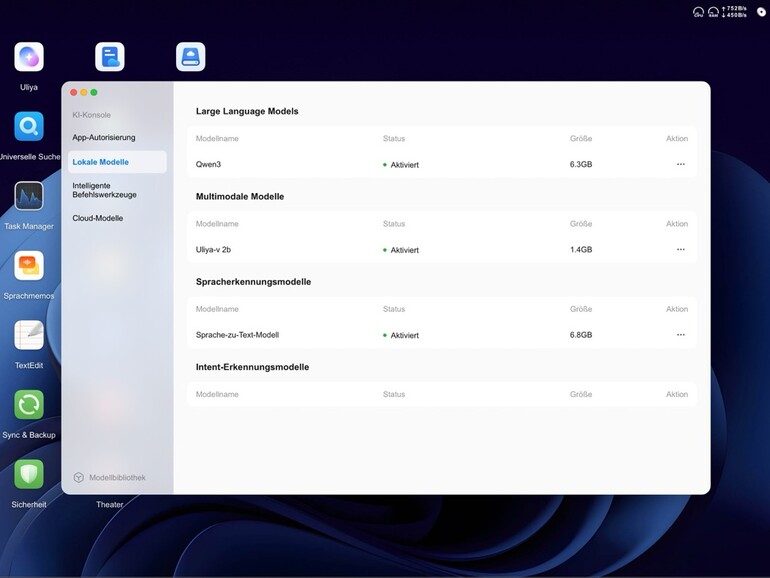This screenshot has width=770, height=578.
Task: Switch to Cloud-Modelle in the sidebar
Action: pos(98,218)
